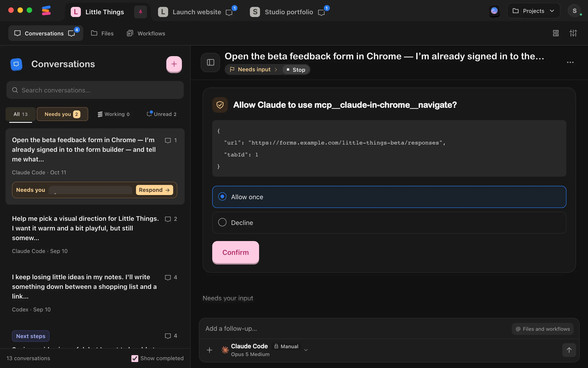The width and height of the screenshot is (588, 368).
Task: Open the purple orb assistant icon
Action: coord(494,11)
